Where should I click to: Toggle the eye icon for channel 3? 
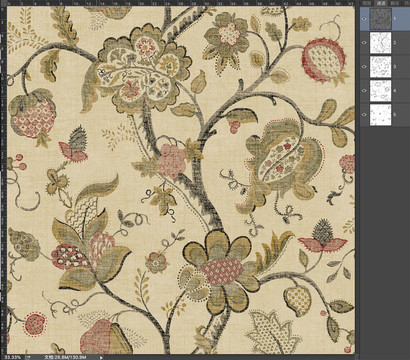click(364, 67)
